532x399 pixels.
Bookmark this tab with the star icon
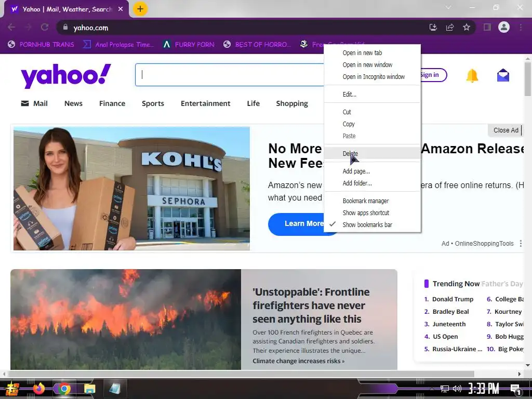pyautogui.click(x=467, y=27)
